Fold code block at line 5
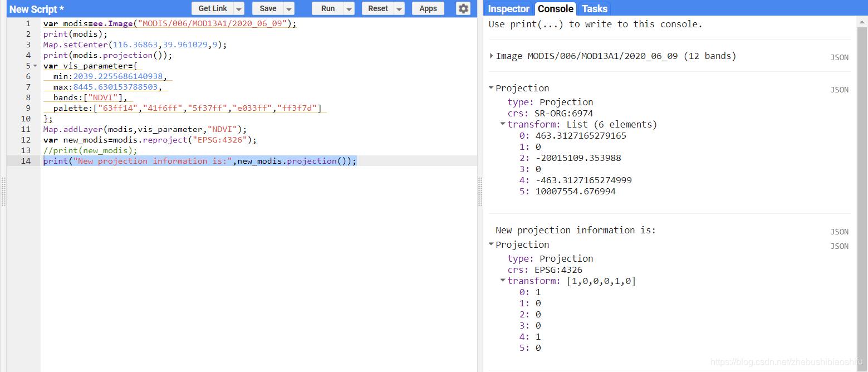 click(35, 66)
